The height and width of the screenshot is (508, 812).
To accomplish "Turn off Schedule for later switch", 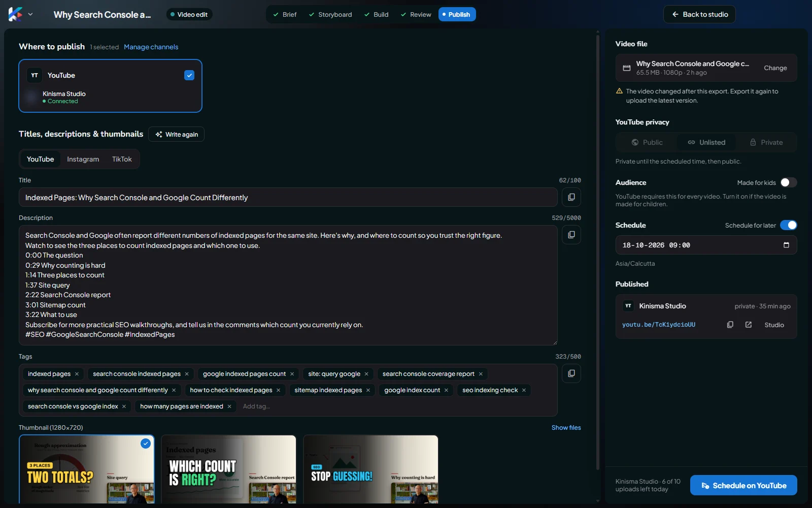I will [x=788, y=225].
